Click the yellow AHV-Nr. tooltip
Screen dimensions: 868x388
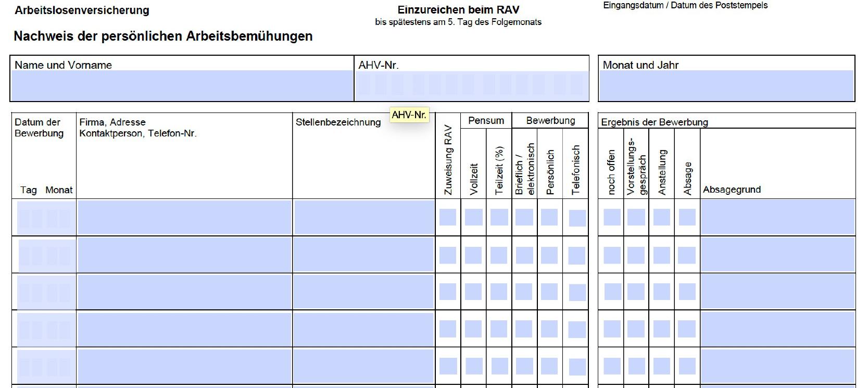coord(409,115)
